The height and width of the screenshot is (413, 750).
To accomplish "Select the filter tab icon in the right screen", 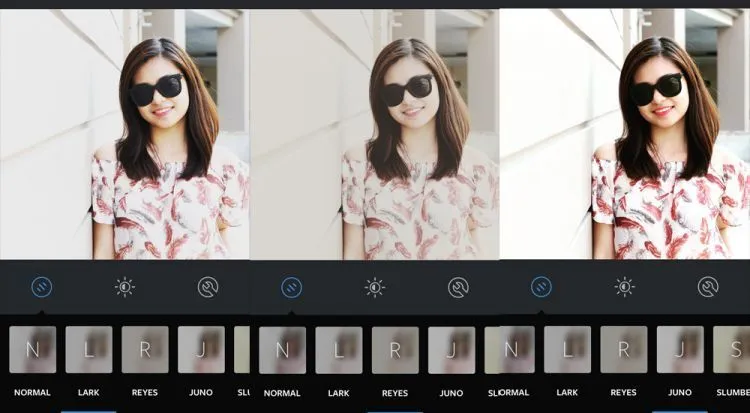I will [541, 287].
